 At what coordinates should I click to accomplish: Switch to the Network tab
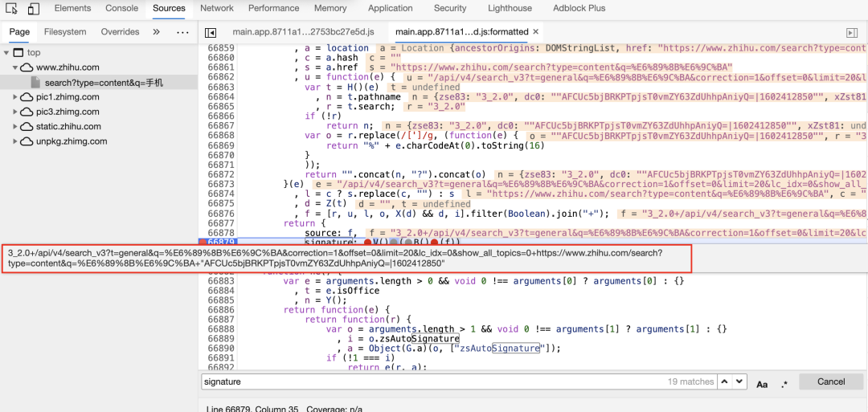pos(217,9)
